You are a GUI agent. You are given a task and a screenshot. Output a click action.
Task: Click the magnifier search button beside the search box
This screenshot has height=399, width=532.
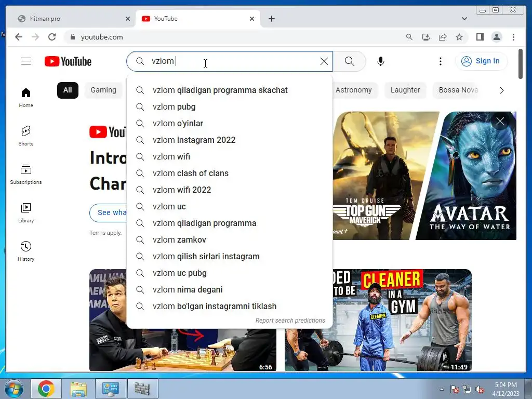350,61
